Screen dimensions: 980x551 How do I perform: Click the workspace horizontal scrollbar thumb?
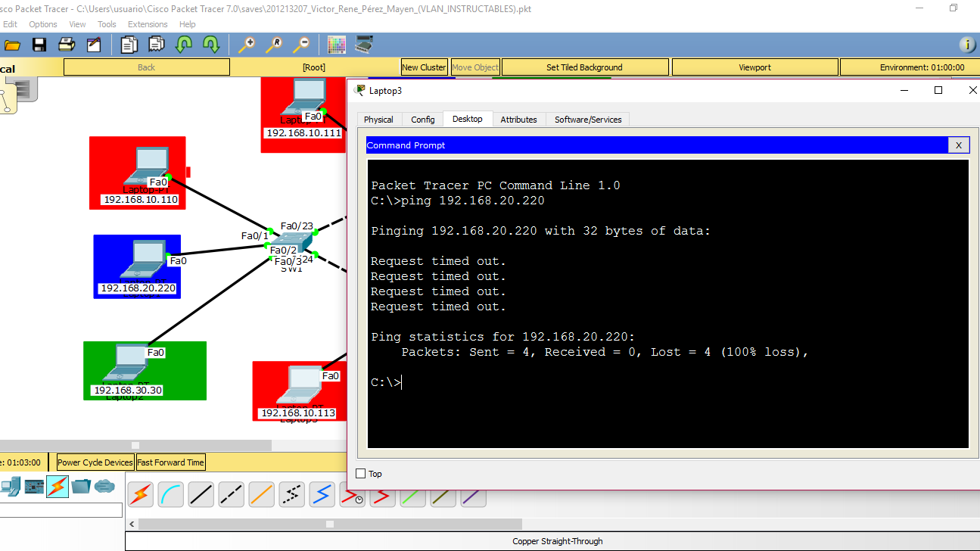click(x=135, y=445)
